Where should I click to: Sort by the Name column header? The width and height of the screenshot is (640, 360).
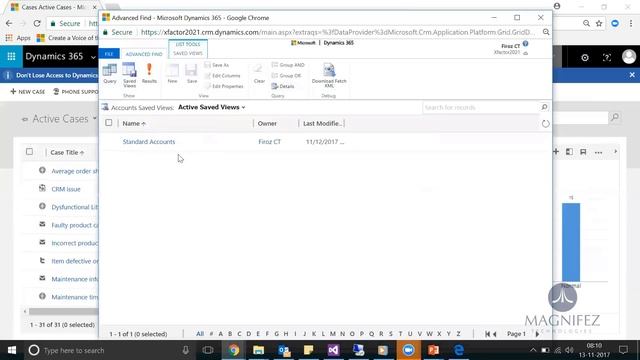[134, 123]
